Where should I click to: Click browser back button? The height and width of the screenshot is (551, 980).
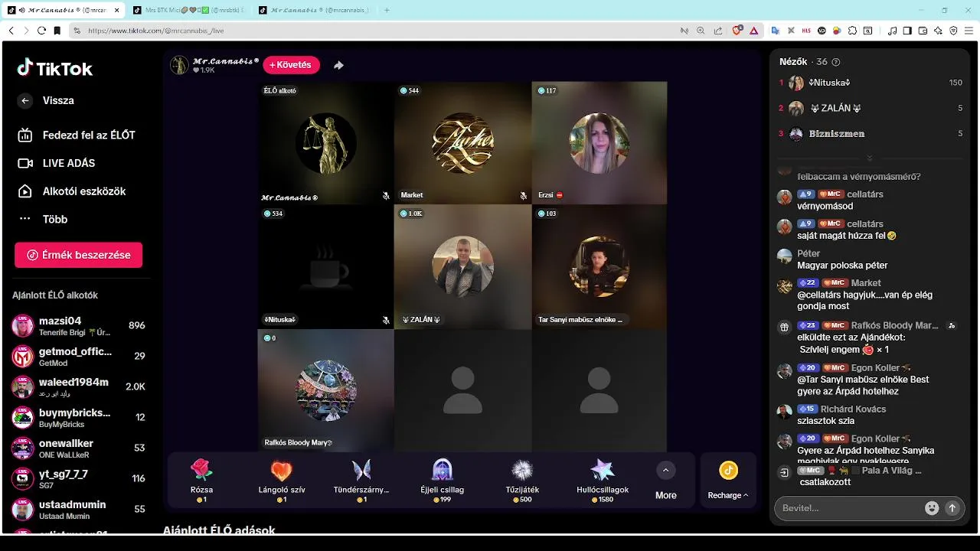coord(11,31)
